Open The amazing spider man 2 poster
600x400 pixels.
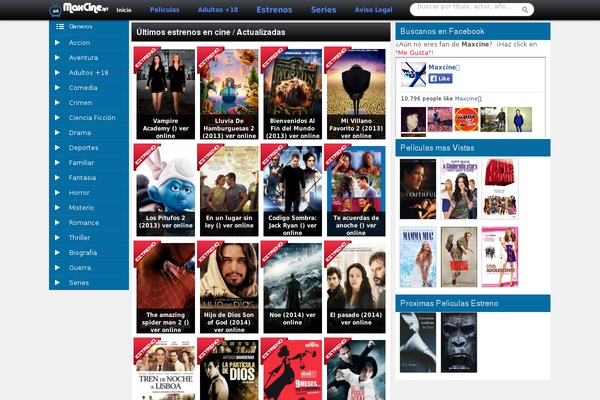point(165,288)
